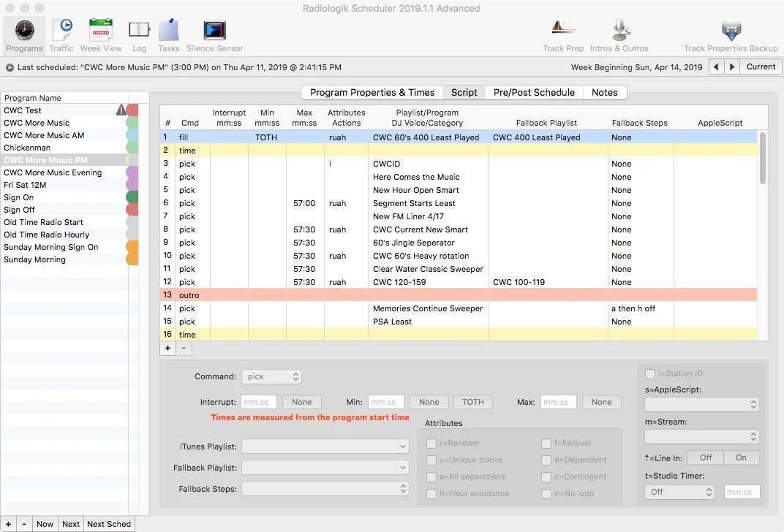Check the f=Failover attribute
The image size is (784, 532).
(x=546, y=443)
